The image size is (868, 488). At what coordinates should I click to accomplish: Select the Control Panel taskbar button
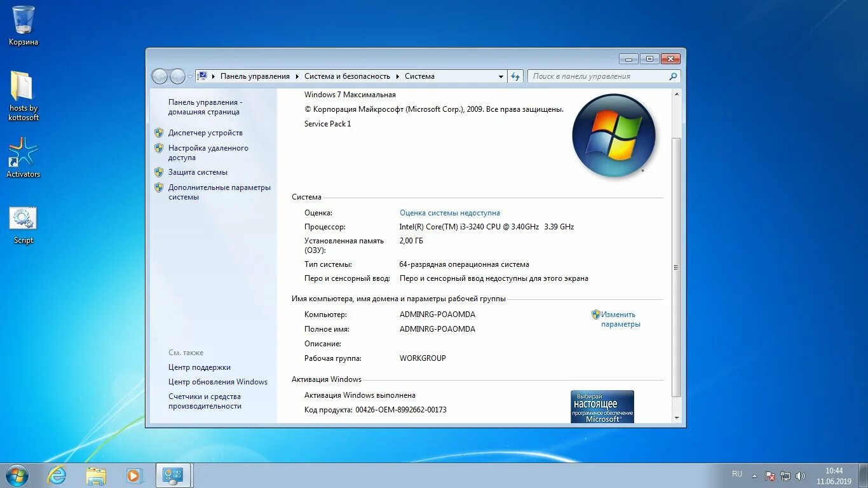pos(173,475)
